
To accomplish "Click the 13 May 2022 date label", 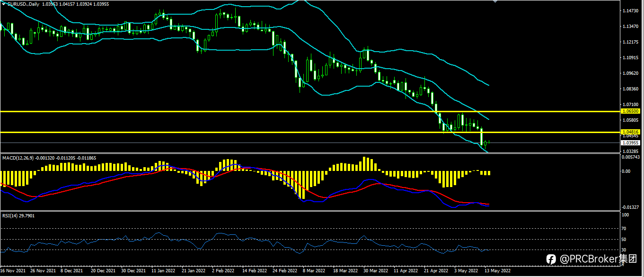I will tap(497, 271).
